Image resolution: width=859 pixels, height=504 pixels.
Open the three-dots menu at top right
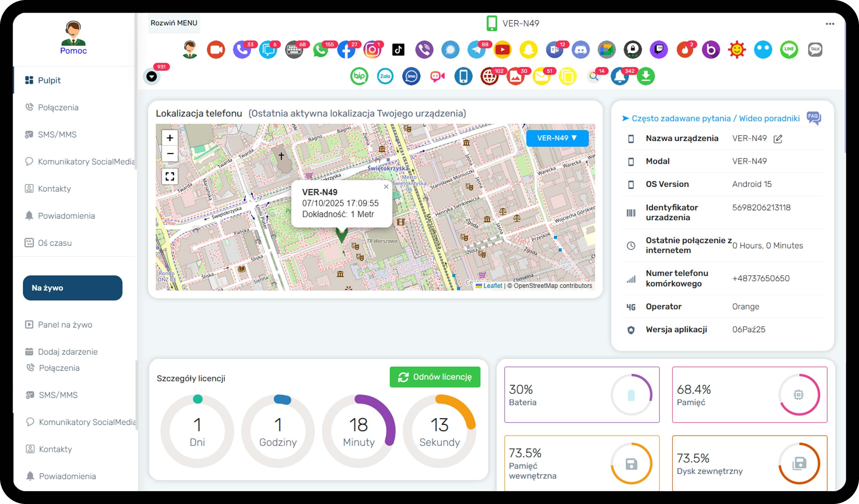(x=830, y=24)
